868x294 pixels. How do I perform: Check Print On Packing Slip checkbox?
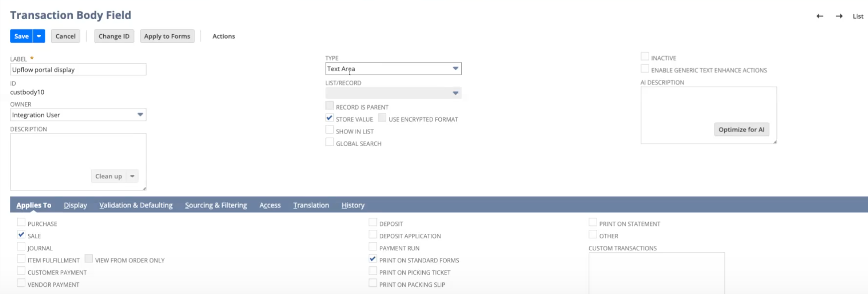(373, 283)
